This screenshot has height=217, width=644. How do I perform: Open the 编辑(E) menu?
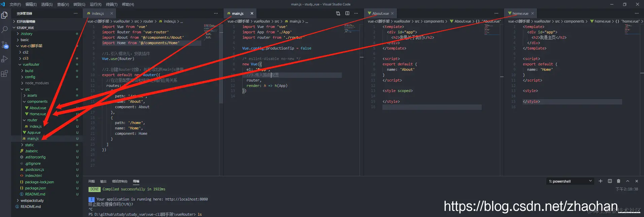(31, 4)
